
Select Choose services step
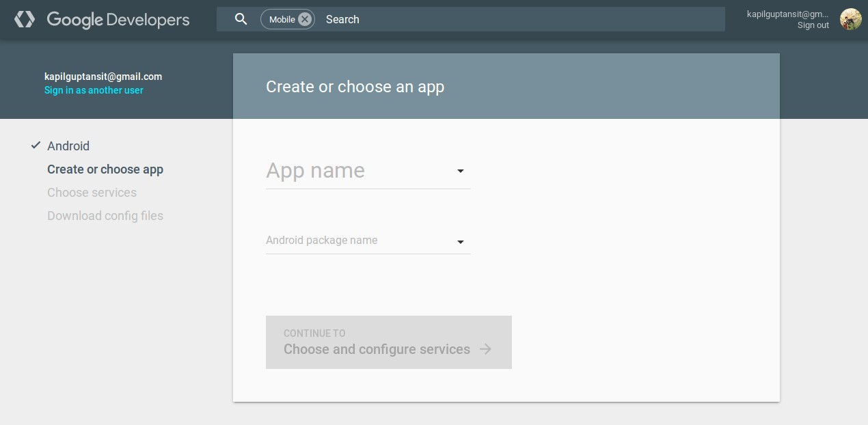tap(92, 193)
